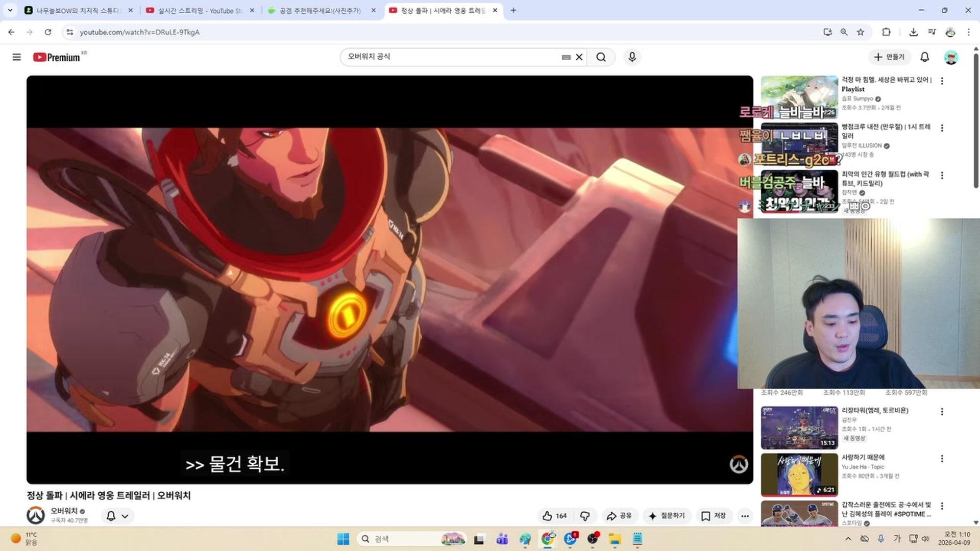Toggle the like button on the video
980x551 pixels.
(549, 516)
